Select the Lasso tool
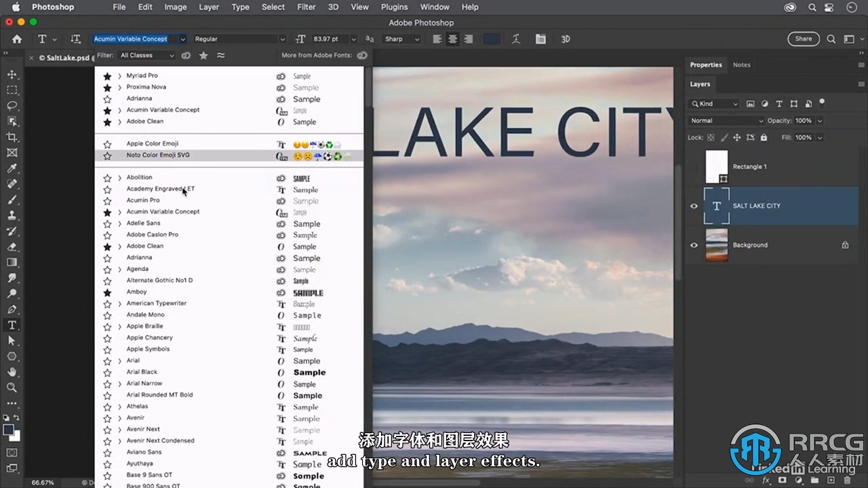The image size is (868, 488). (x=12, y=106)
